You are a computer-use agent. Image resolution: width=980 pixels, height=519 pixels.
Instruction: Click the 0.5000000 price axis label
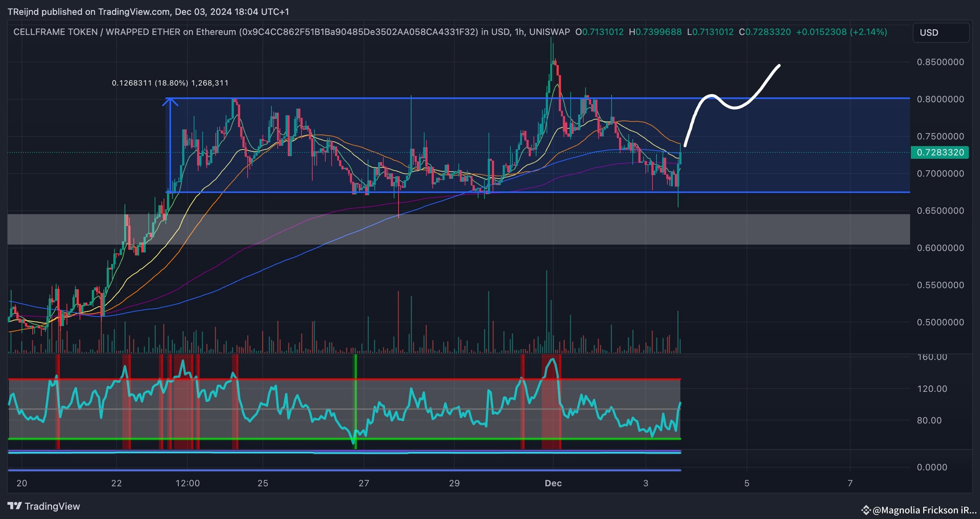941,322
